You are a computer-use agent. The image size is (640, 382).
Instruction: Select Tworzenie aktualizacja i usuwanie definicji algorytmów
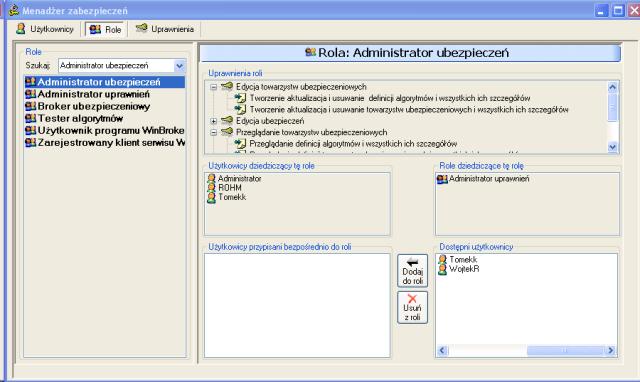tap(390, 98)
